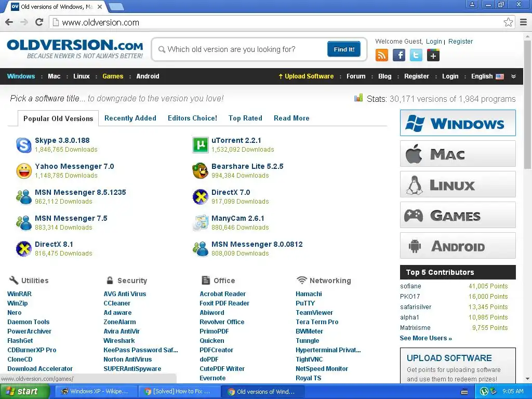This screenshot has width=532, height=399.
Task: Bookmark this page with the star icon
Action: click(508, 22)
